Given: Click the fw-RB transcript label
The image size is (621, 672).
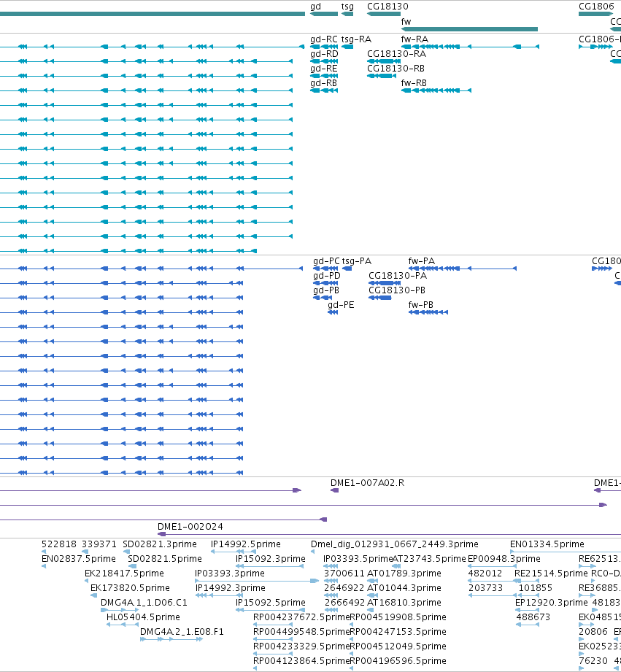Looking at the screenshot, I should click(x=414, y=83).
